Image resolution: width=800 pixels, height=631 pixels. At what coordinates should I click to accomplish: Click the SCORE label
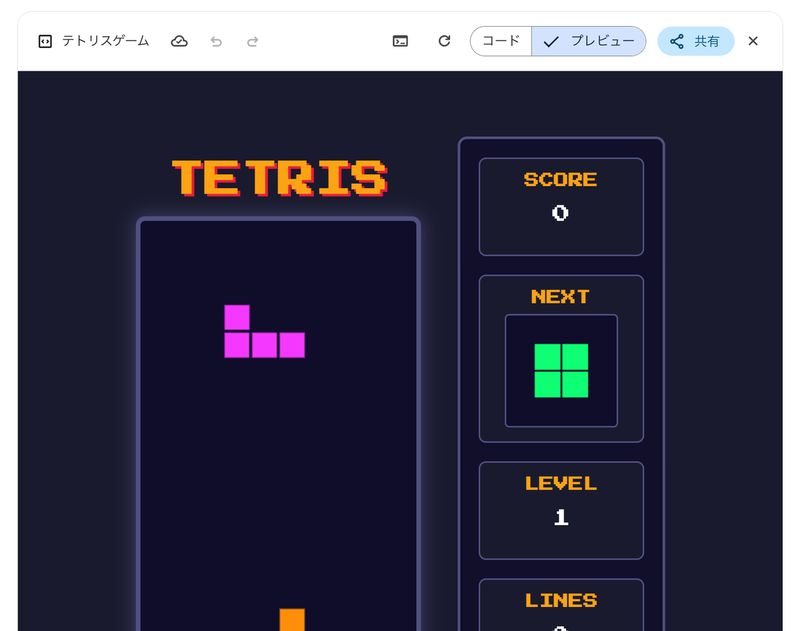(560, 180)
